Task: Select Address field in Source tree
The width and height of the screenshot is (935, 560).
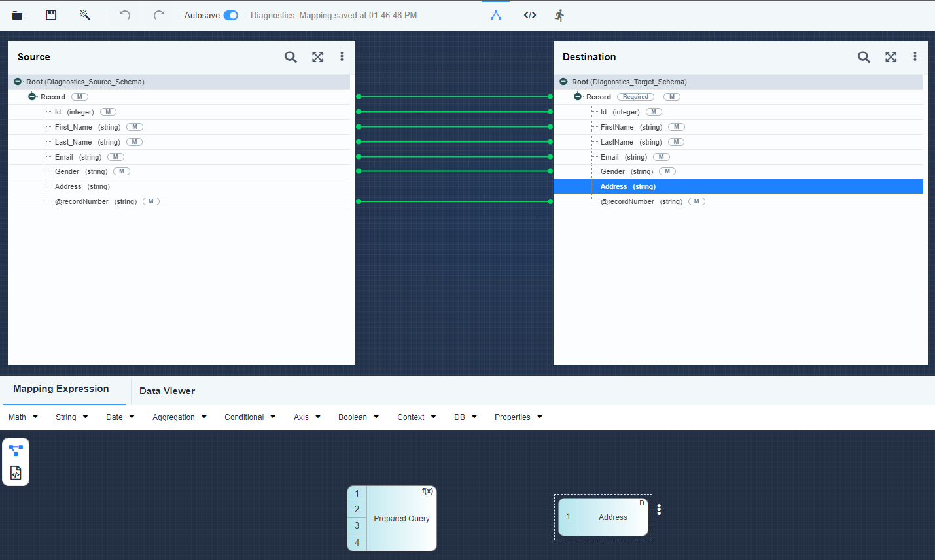Action: point(69,186)
